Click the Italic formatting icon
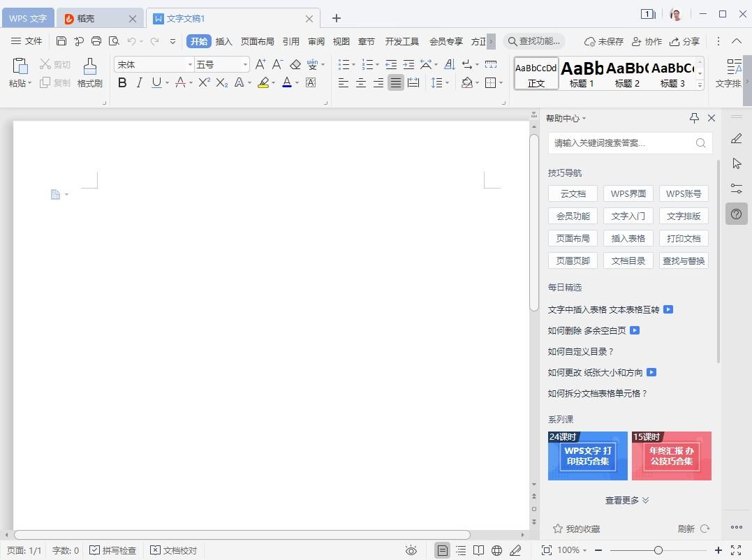 tap(139, 83)
